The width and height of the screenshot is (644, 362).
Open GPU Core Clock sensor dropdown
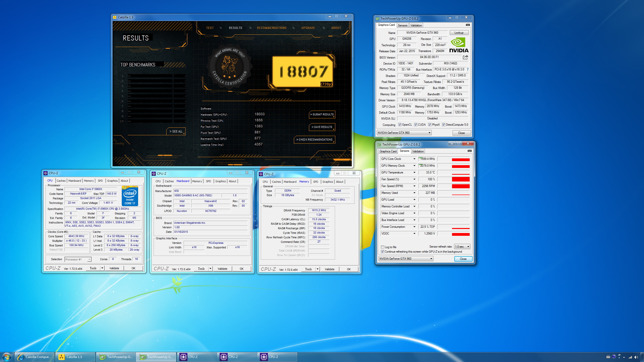coord(414,159)
